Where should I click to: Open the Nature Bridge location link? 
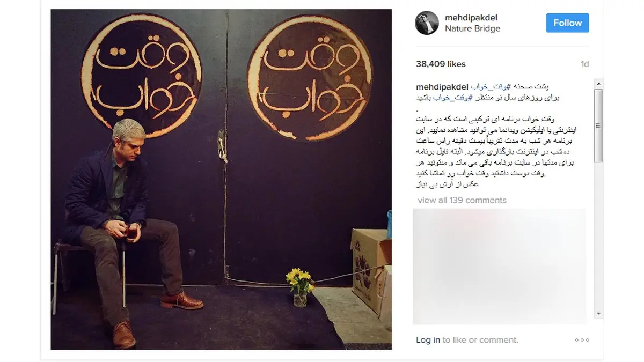coord(472,29)
